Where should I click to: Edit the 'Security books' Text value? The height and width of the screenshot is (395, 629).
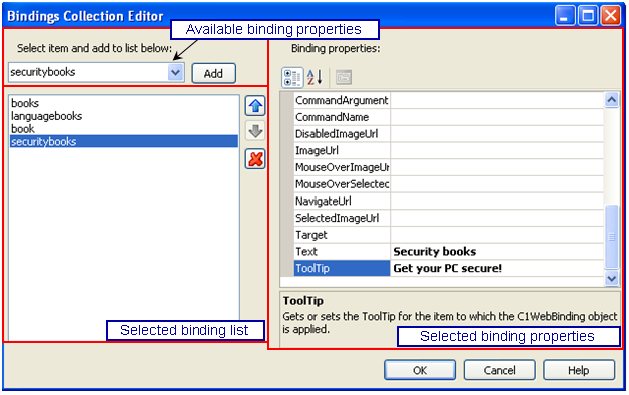497,252
